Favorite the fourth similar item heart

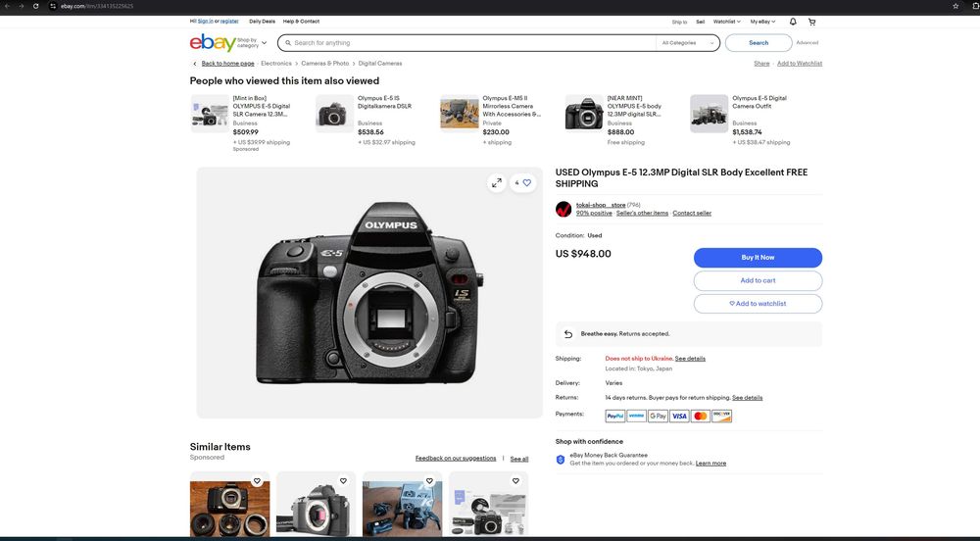(515, 481)
